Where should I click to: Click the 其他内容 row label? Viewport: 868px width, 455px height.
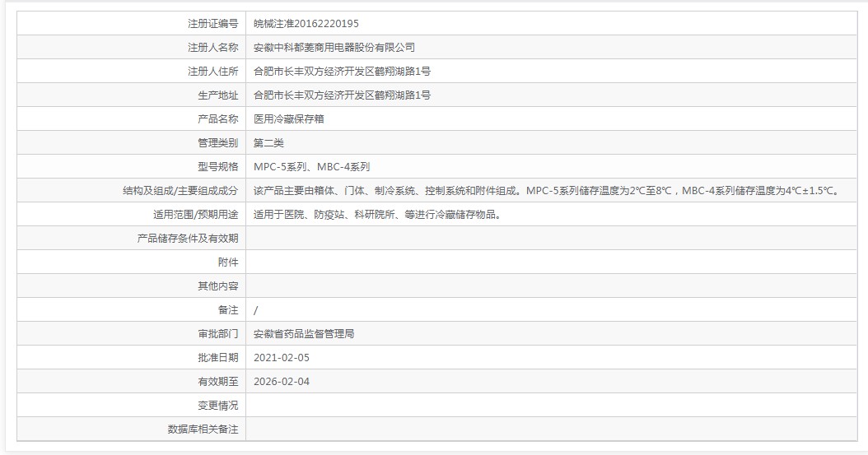pos(217,286)
